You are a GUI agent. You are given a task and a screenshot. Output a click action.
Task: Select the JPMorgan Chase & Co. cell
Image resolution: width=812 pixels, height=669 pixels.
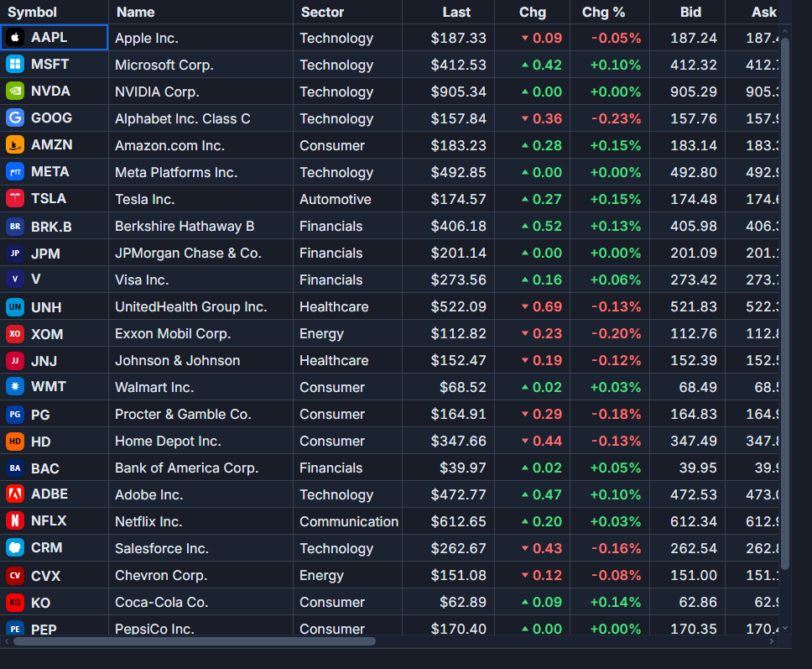coord(200,253)
